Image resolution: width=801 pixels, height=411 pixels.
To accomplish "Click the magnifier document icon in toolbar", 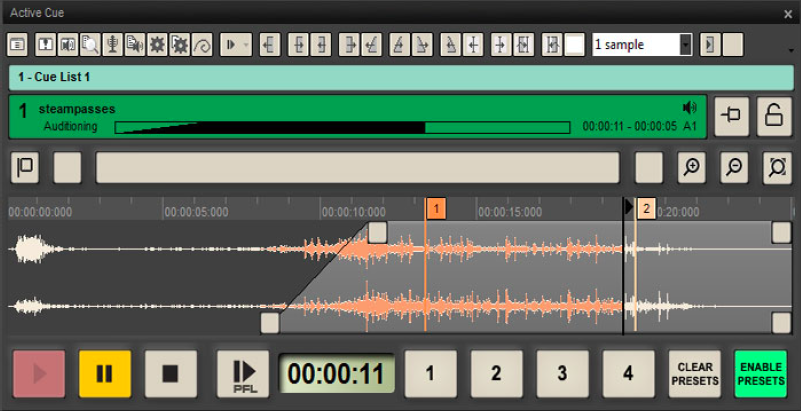I will tap(91, 45).
